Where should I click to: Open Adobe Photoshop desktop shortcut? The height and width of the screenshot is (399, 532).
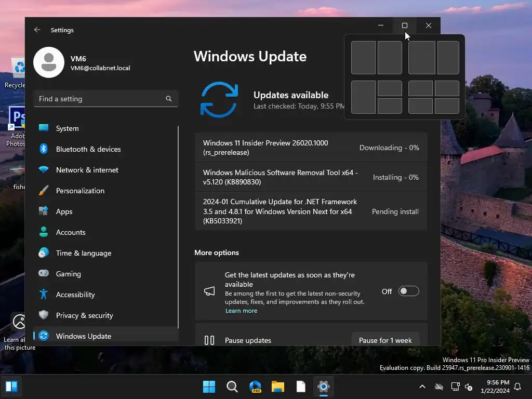pyautogui.click(x=16, y=127)
